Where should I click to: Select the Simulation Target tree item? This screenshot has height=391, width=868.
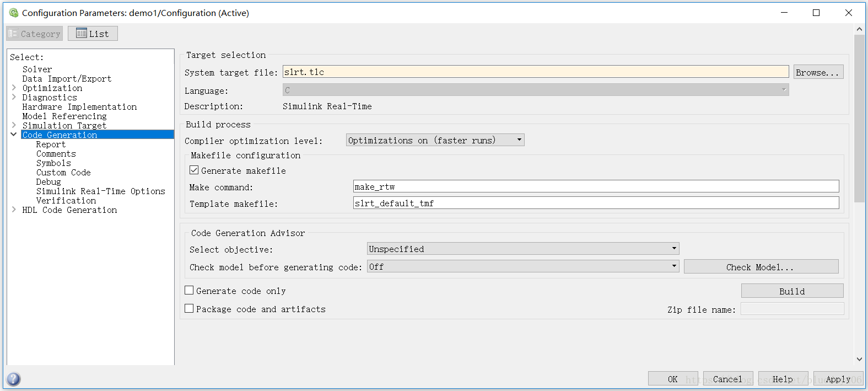[x=64, y=126]
